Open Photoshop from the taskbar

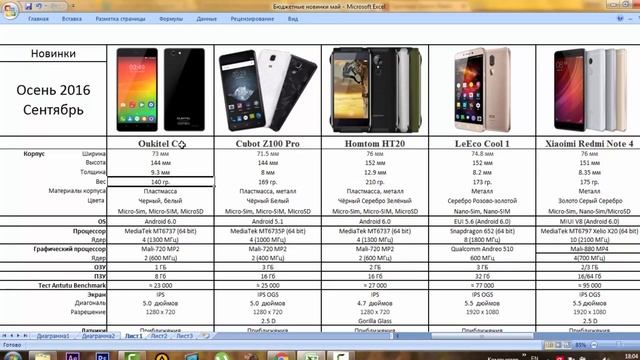tap(102, 356)
